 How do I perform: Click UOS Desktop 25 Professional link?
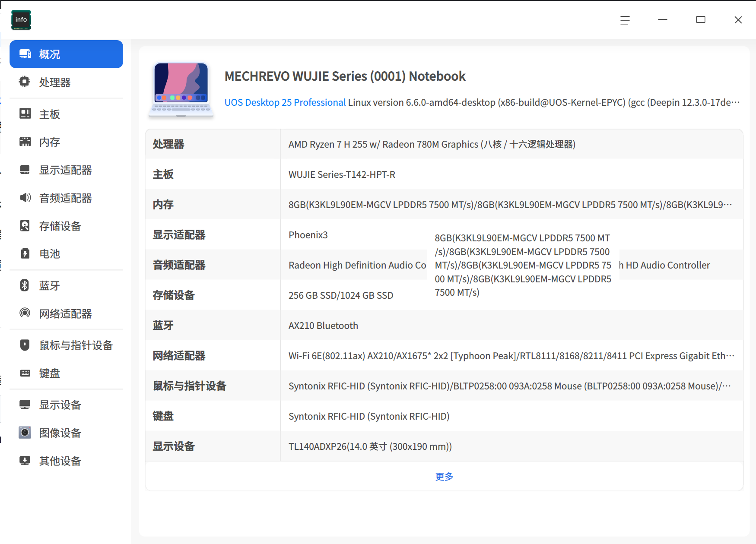[285, 102]
